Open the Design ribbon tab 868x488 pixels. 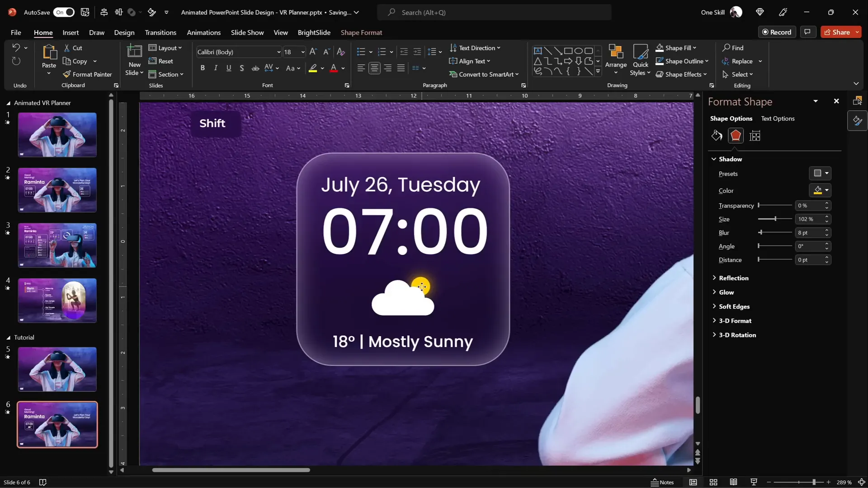pos(124,33)
